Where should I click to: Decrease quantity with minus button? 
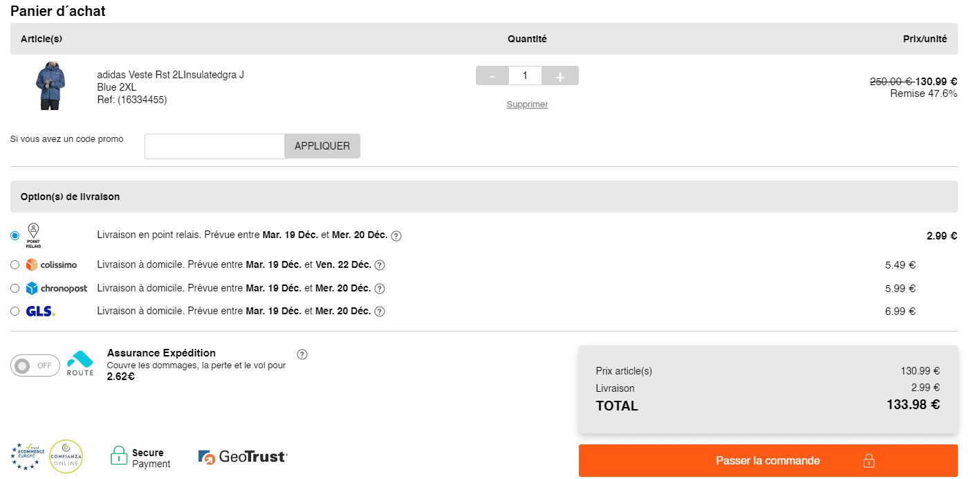point(492,76)
